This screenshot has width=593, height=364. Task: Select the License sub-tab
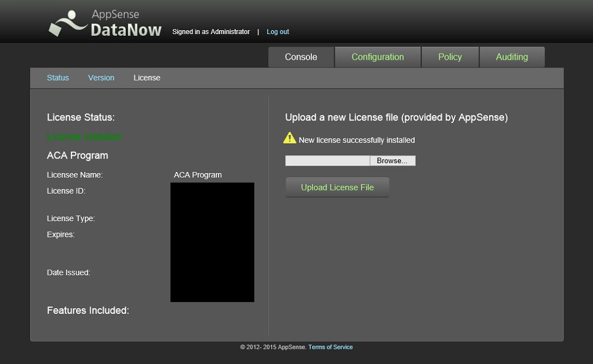[x=147, y=78]
